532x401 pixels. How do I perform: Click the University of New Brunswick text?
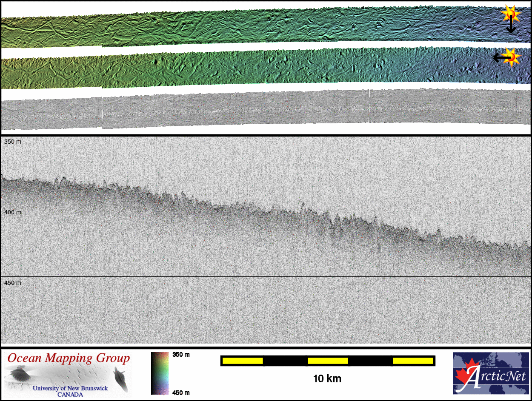70,388
